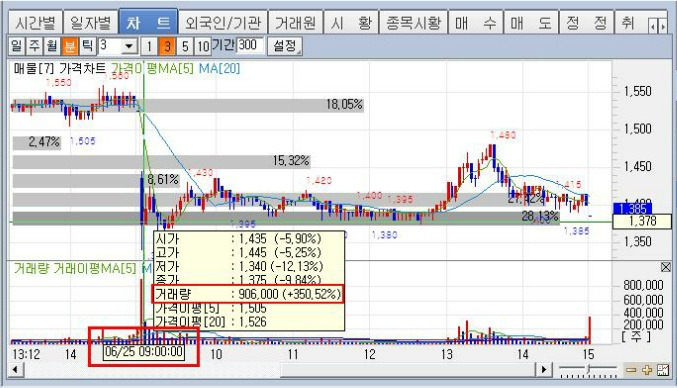This screenshot has height=388, width=677.
Task: Open the 시간별 tab
Action: [35, 22]
